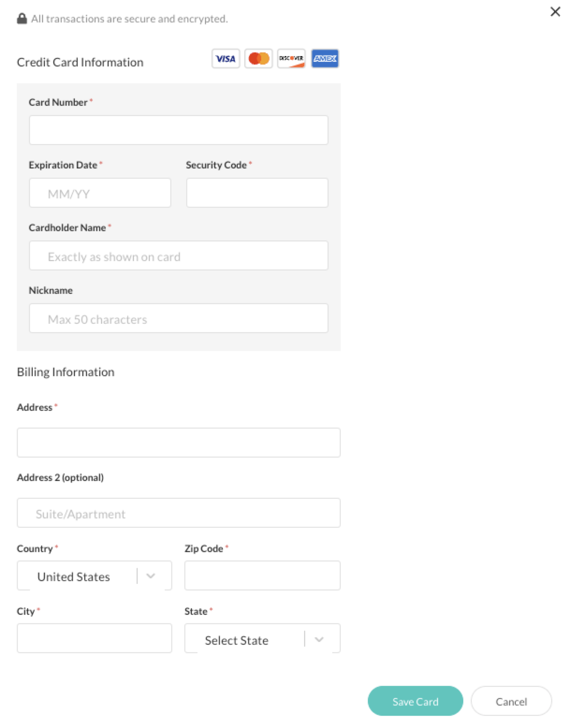Screen dimensions: 570x728
Task: Click the State dropdown chevron arrow
Action: 320,639
